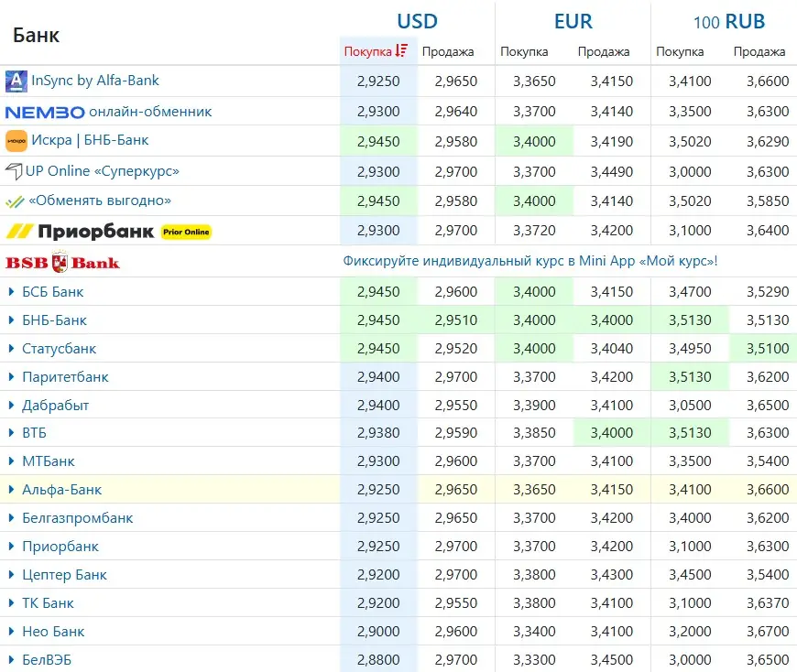Open the Белгазпромбанк link
Screen dimensions: 797x672
pos(78,518)
